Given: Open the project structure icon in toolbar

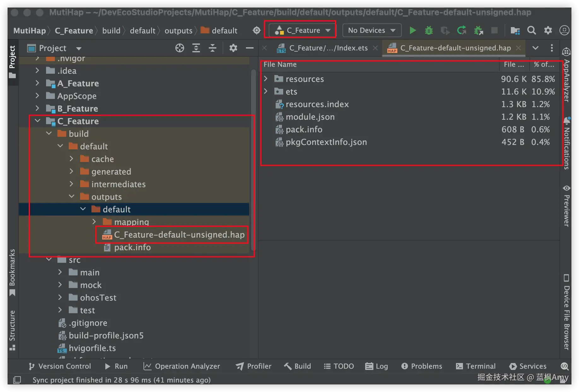Looking at the screenshot, I should pyautogui.click(x=515, y=31).
